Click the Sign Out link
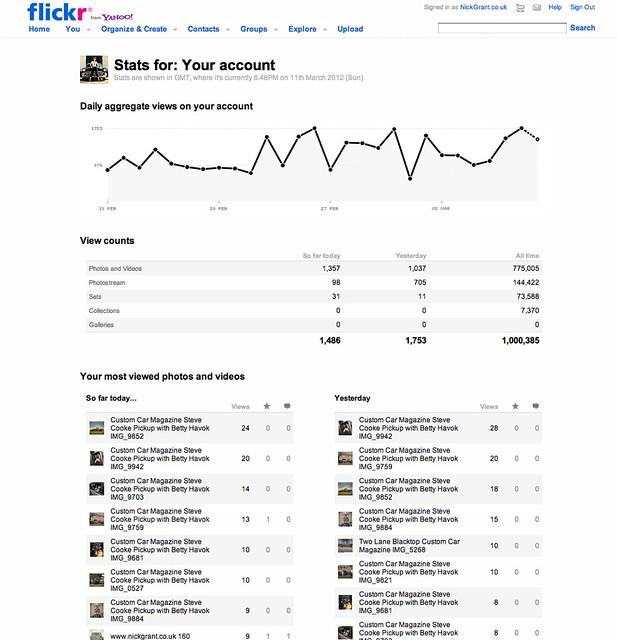This screenshot has height=640, width=617. pyautogui.click(x=582, y=8)
